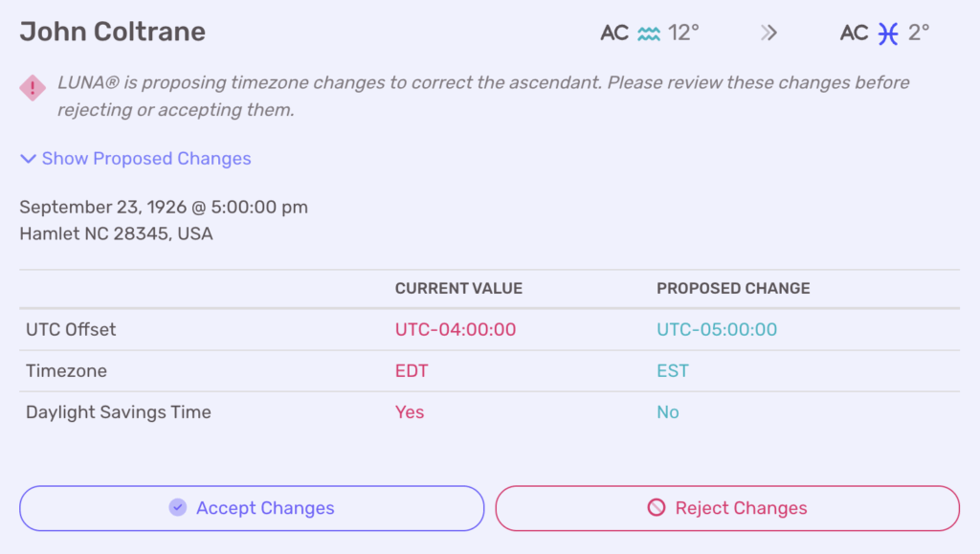Click the Hamlet NC 28345 location text
Image resolution: width=980 pixels, height=554 pixels.
[116, 233]
